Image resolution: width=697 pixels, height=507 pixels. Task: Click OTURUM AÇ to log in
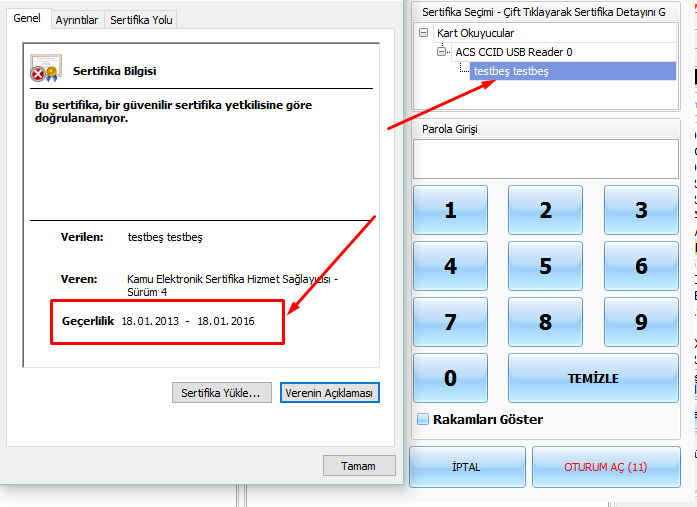605,467
